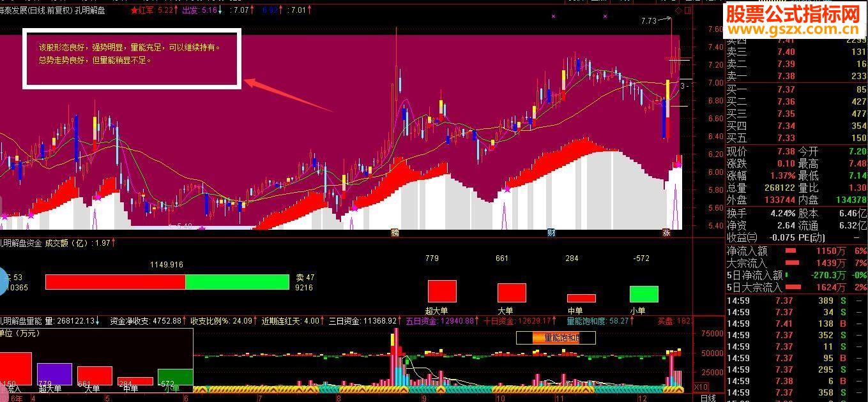
Task: Select the 买四 7.34 order row
Action: [x=796, y=126]
